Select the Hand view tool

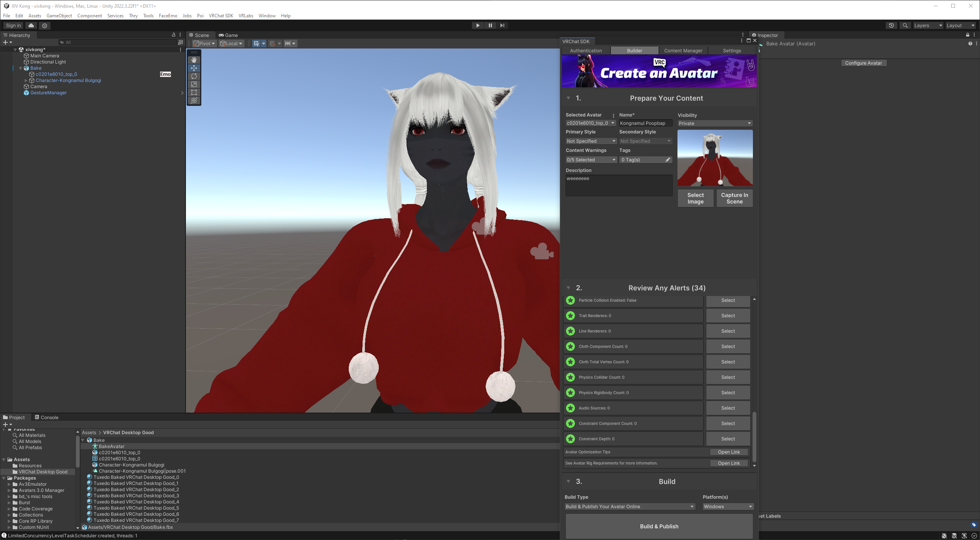(x=194, y=60)
